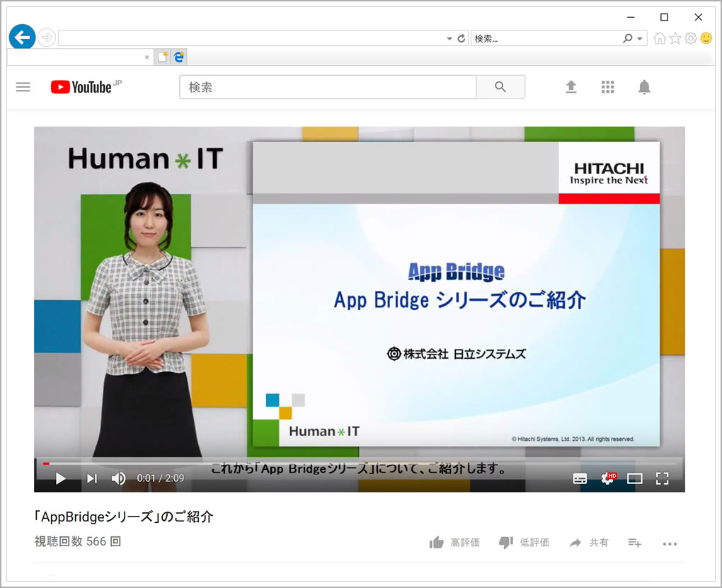Maximize the browser window
The image size is (722, 588).
click(664, 17)
